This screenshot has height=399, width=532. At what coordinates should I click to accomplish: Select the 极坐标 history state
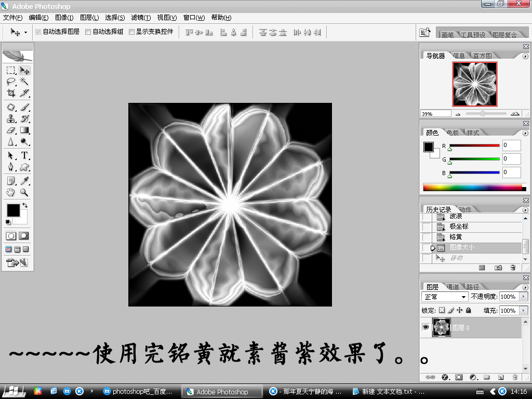459,227
